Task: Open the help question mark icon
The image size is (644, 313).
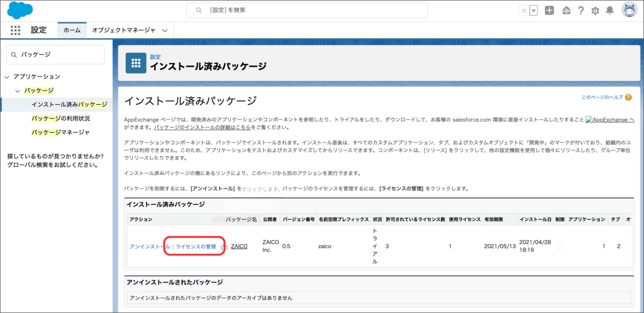Action: click(581, 11)
